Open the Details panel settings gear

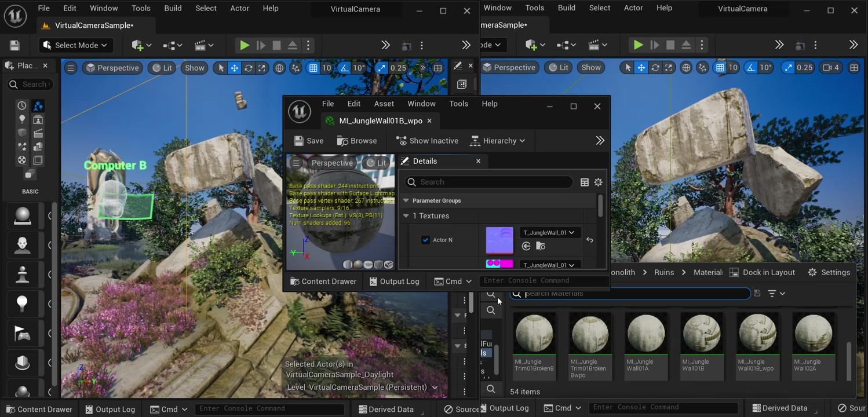(598, 182)
